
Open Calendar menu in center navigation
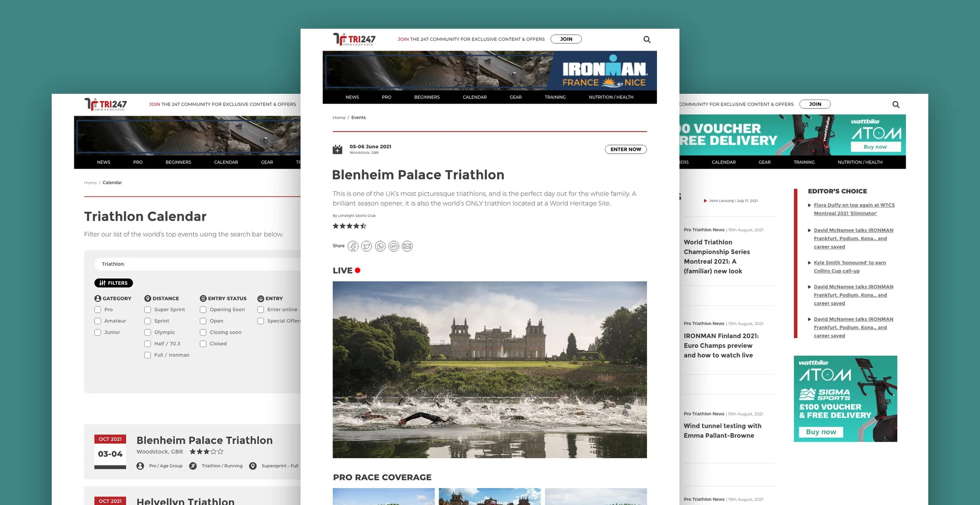tap(474, 97)
